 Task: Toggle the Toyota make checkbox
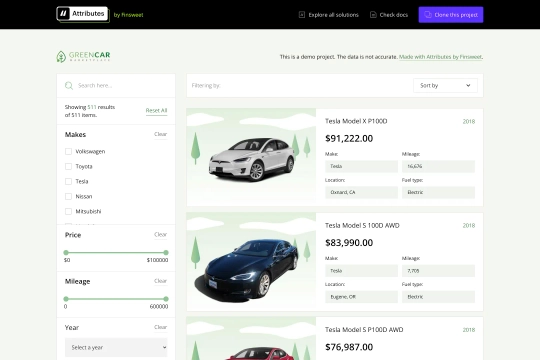pos(68,166)
